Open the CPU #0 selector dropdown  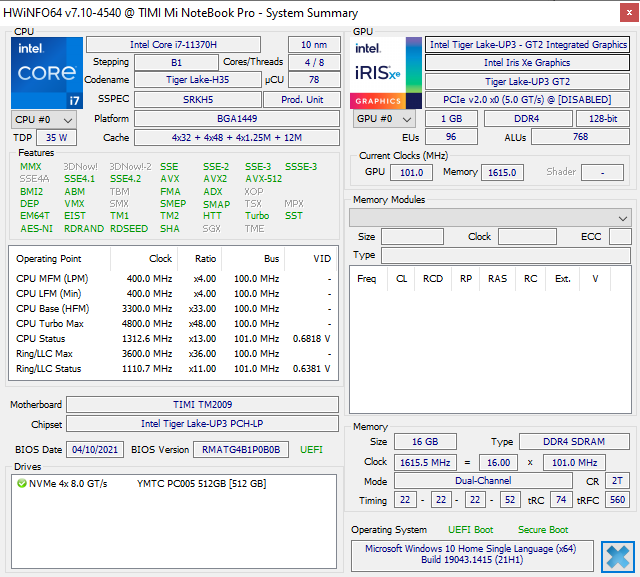[x=44, y=120]
